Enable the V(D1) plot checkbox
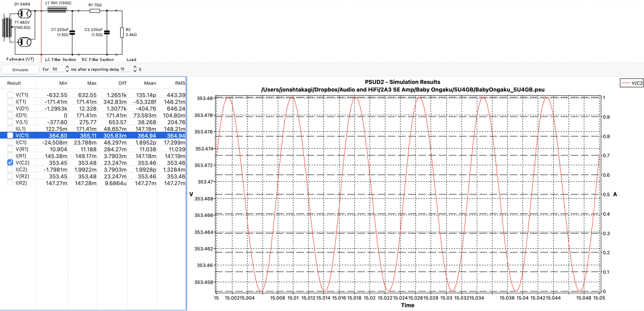This screenshot has height=311, width=644. point(10,108)
